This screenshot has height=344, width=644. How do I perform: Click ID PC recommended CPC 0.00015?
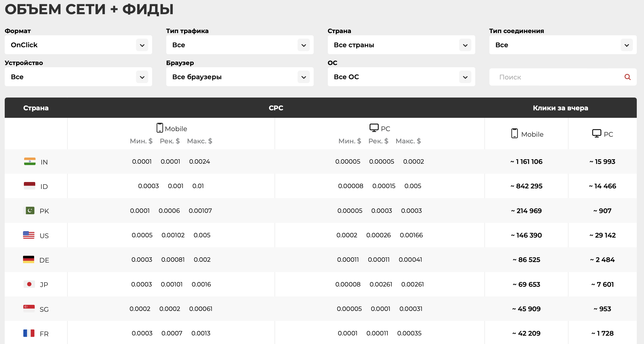384,186
